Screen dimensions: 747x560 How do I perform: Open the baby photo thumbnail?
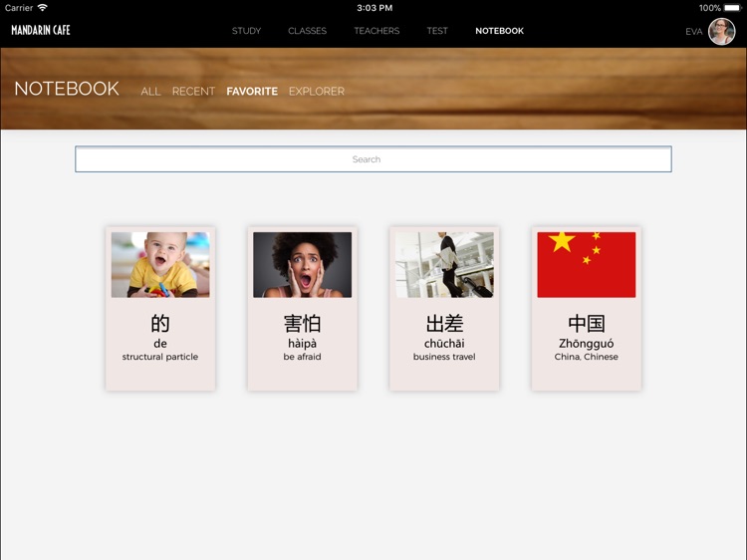pyautogui.click(x=160, y=265)
